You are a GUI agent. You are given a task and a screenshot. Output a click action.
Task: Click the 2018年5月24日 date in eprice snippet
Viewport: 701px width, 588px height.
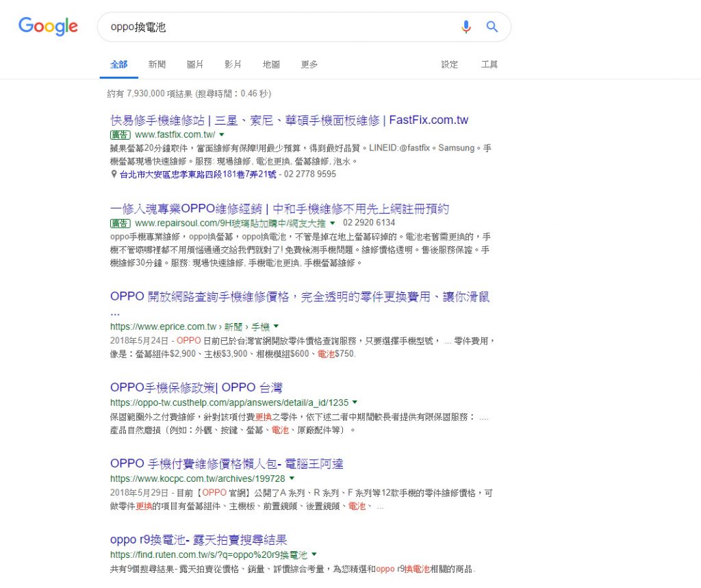point(139,341)
